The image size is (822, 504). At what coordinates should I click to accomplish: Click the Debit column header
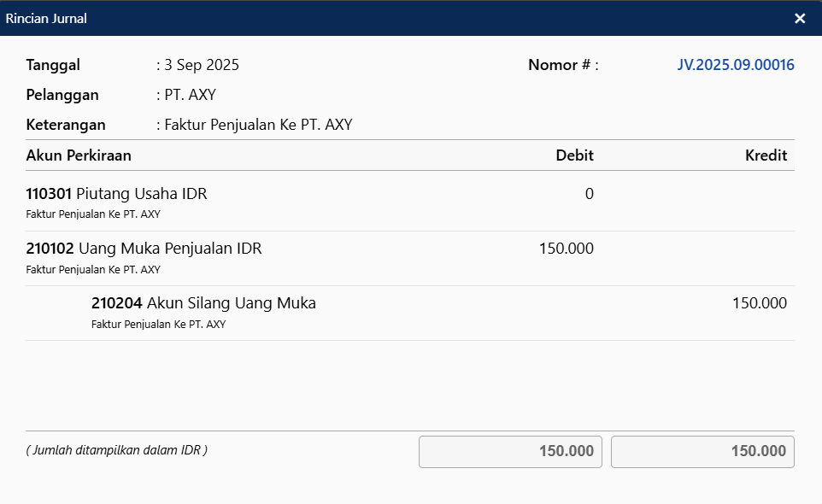point(574,155)
